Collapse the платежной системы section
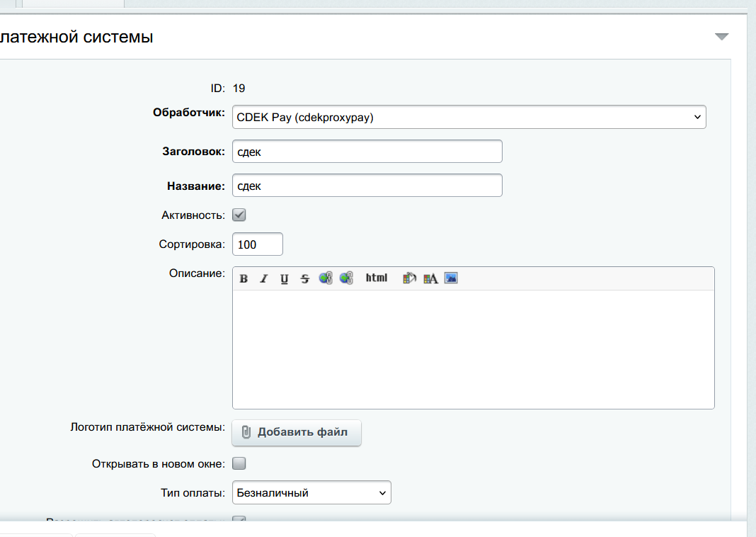756x537 pixels. [x=721, y=37]
